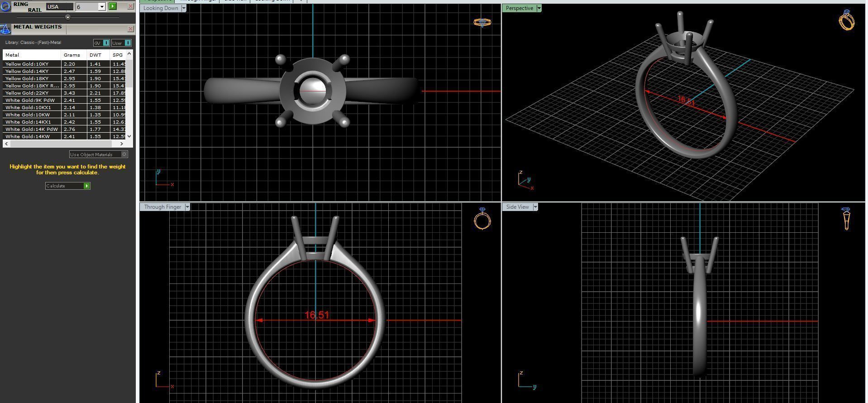Click the 2.20 grams cell

(x=74, y=64)
